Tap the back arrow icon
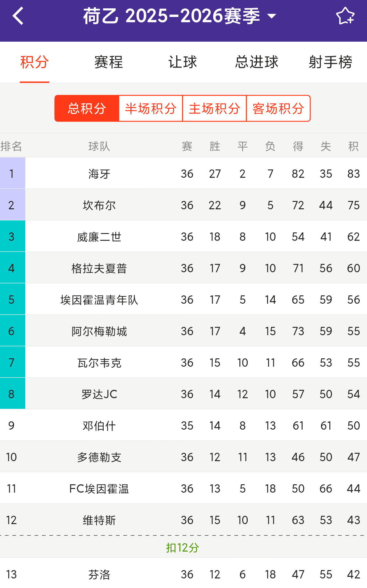 click(18, 16)
